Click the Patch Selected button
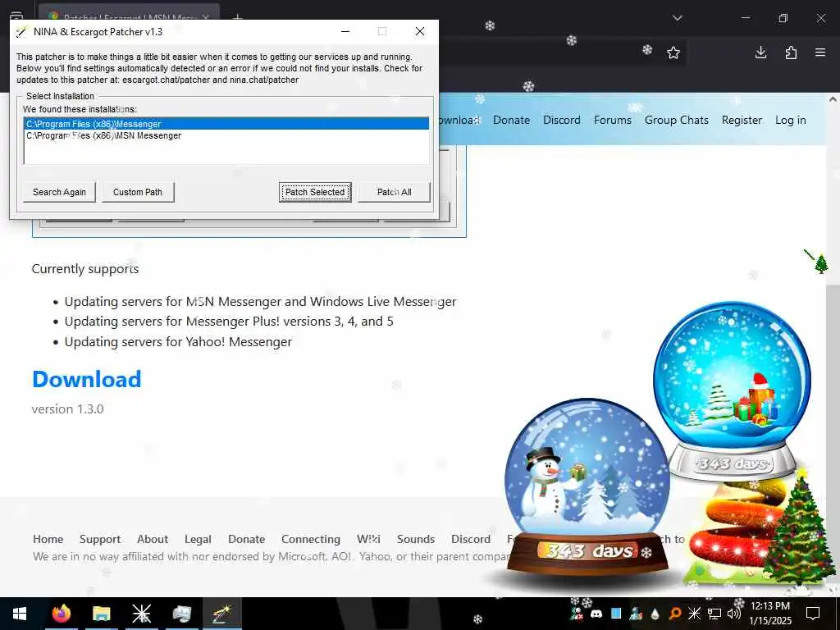840x630 pixels. (315, 192)
